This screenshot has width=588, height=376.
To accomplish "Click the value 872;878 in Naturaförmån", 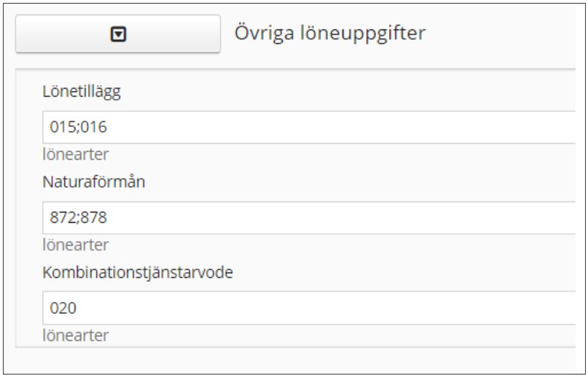I will point(78,217).
